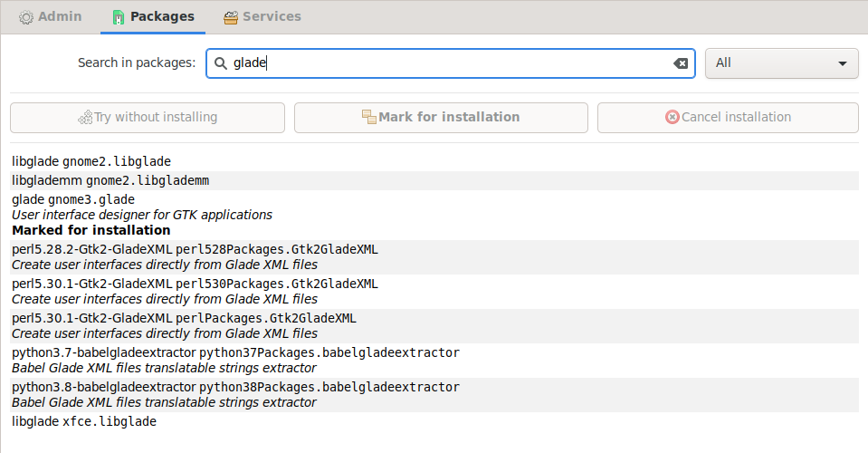Select glade gnome3.glade package row
This screenshot has height=453, width=868.
click(434, 215)
